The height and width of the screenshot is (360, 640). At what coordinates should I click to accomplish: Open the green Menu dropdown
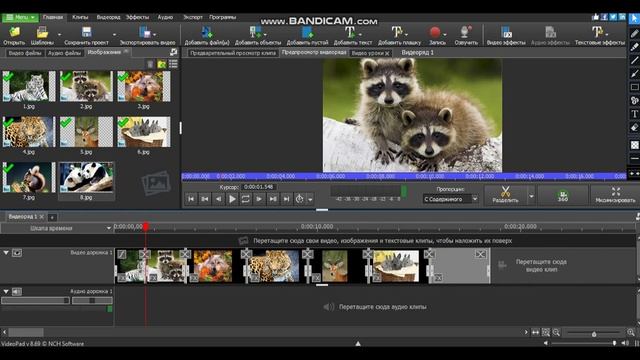point(20,17)
